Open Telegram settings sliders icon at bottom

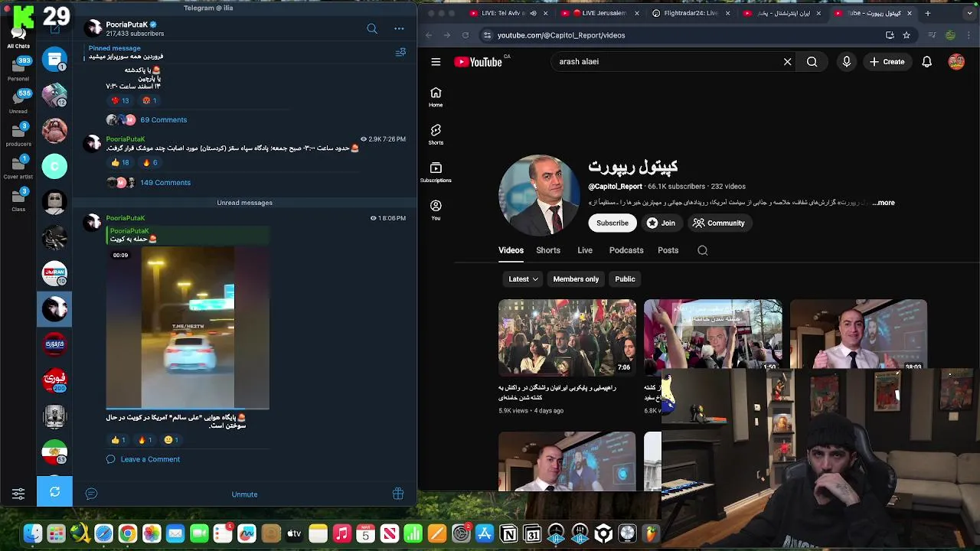pos(18,494)
